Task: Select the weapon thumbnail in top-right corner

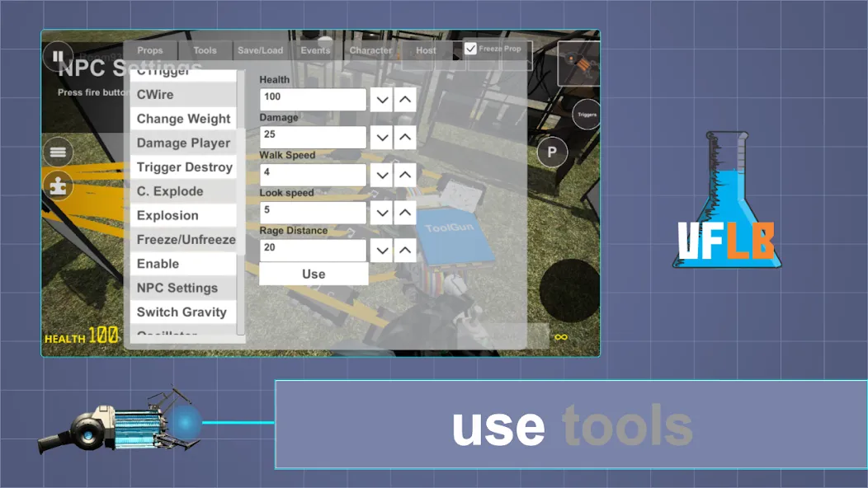Action: click(x=578, y=63)
